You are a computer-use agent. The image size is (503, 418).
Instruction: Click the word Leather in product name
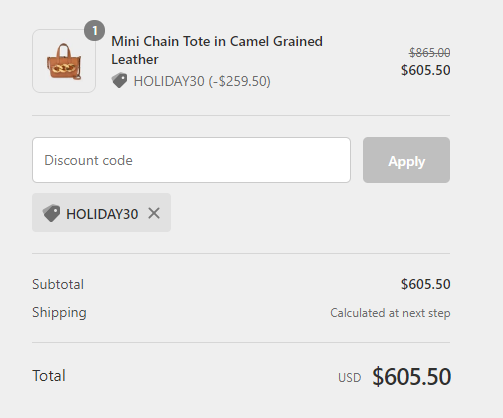tap(135, 60)
